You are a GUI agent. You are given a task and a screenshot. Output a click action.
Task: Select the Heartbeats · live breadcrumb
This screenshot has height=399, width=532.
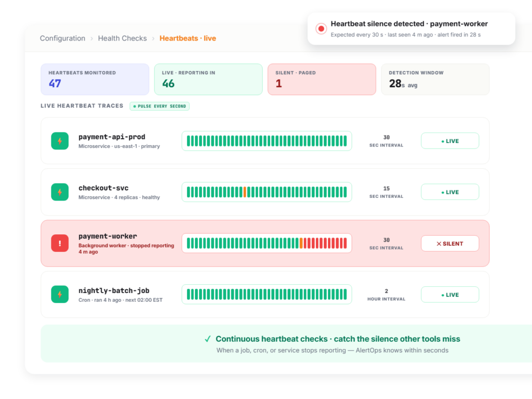[188, 38]
